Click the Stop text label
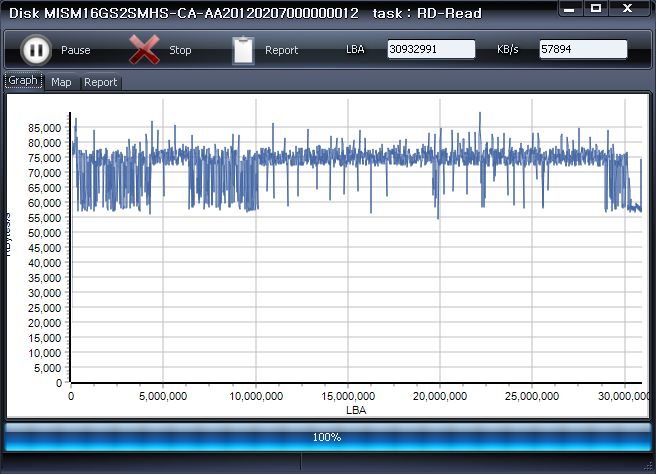This screenshot has width=656, height=474. (180, 50)
